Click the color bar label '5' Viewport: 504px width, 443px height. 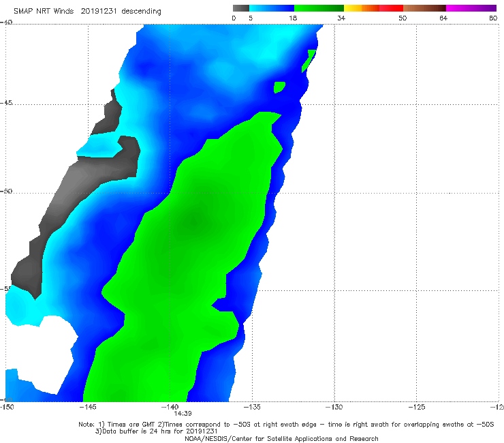click(x=251, y=18)
